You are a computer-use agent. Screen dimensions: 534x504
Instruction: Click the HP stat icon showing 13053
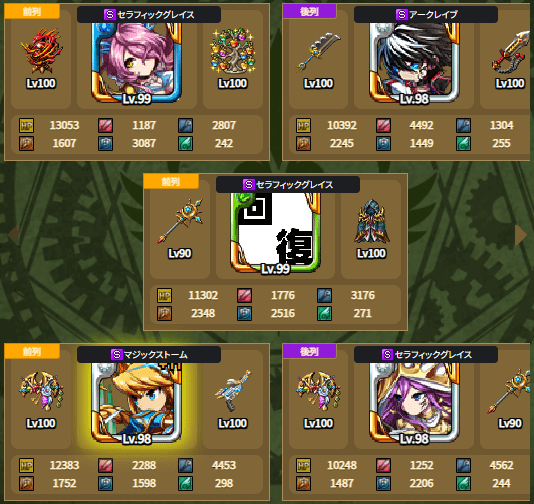tap(27, 125)
